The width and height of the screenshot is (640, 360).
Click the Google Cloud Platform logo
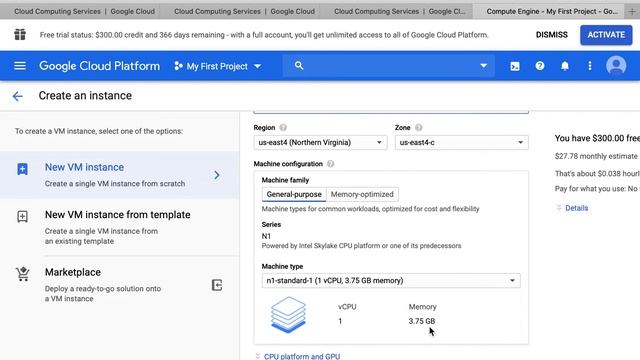(x=99, y=66)
